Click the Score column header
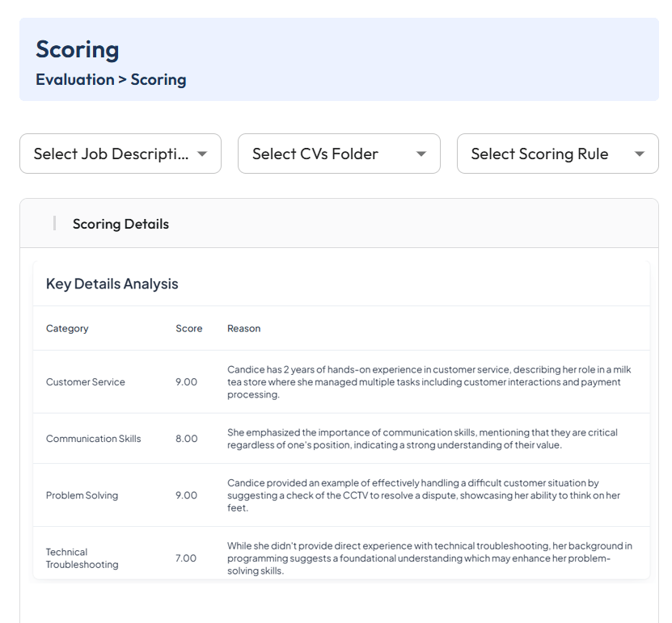The image size is (672, 623). click(189, 328)
